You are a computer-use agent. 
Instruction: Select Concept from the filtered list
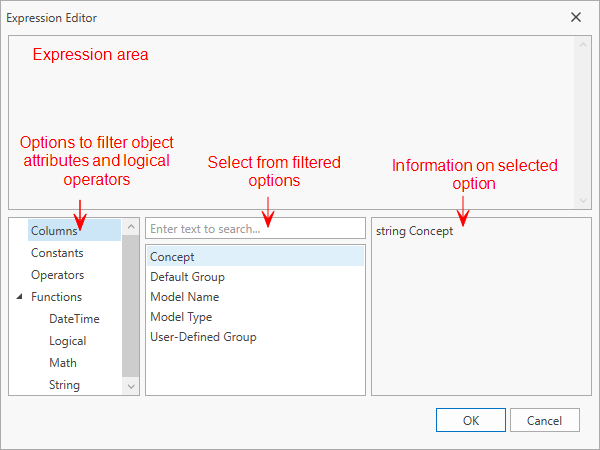(x=172, y=257)
